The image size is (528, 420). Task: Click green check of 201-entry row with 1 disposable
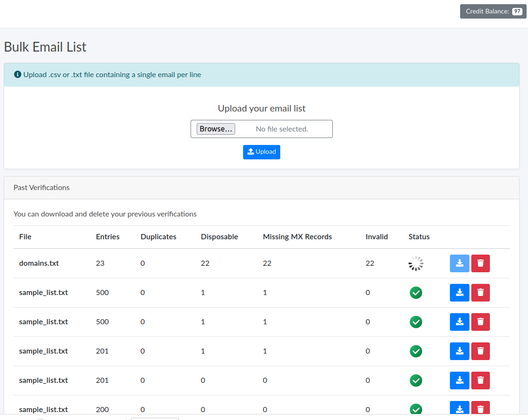click(x=416, y=351)
